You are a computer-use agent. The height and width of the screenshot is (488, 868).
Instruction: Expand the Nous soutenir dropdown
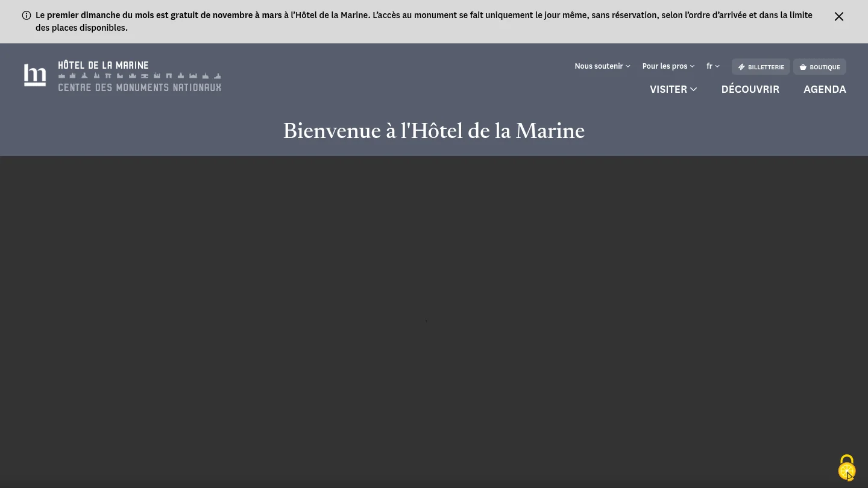[x=602, y=66]
